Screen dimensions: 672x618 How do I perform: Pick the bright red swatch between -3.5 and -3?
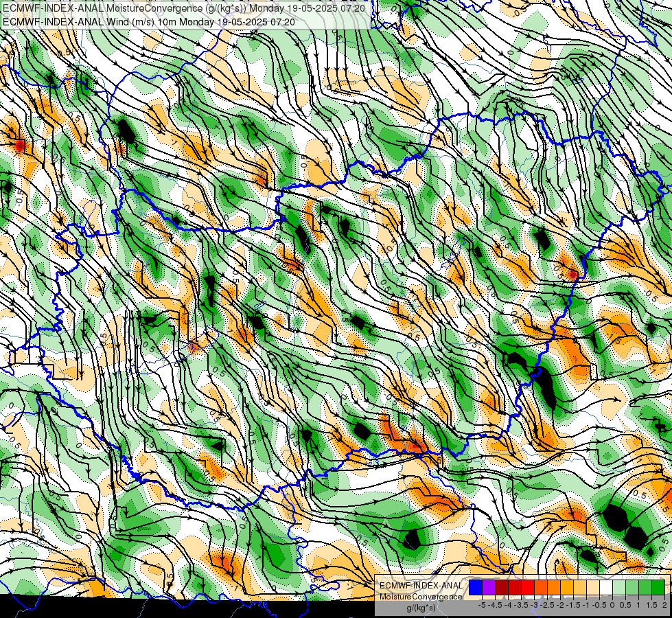(x=528, y=588)
